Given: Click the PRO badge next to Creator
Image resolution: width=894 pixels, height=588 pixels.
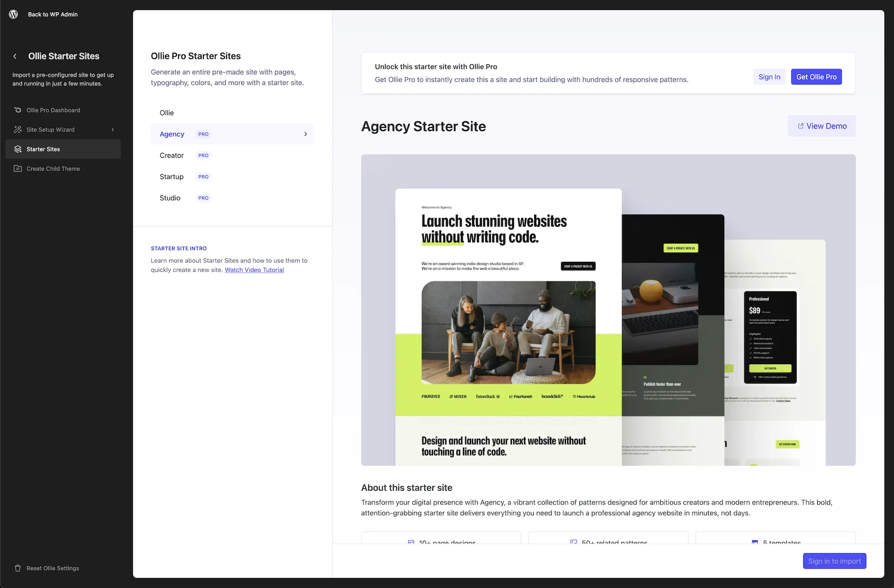Looking at the screenshot, I should (x=203, y=155).
